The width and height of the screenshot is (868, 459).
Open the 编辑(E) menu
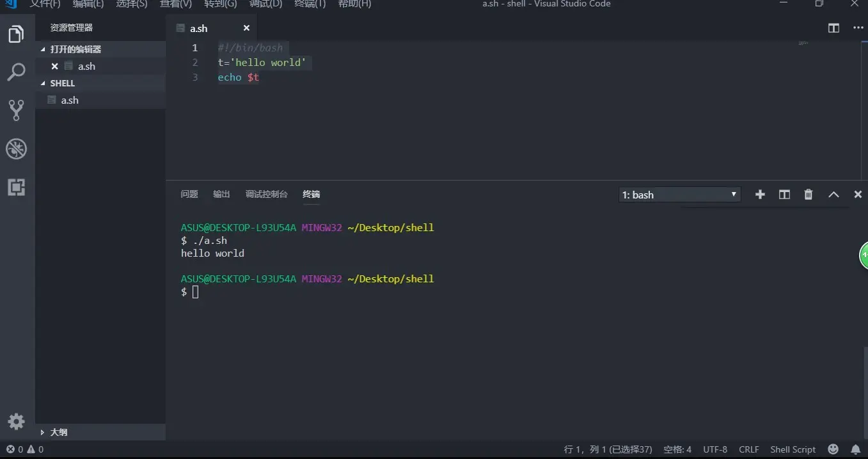pyautogui.click(x=88, y=4)
